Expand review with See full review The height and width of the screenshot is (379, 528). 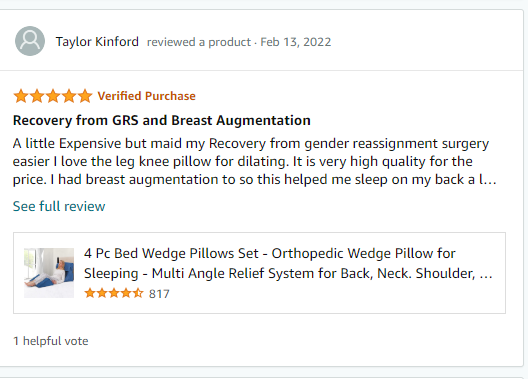pos(59,206)
